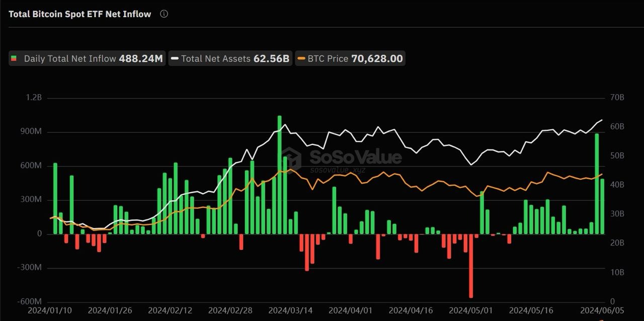Click the 10B label on right axis
The image size is (644, 321).
617,272
